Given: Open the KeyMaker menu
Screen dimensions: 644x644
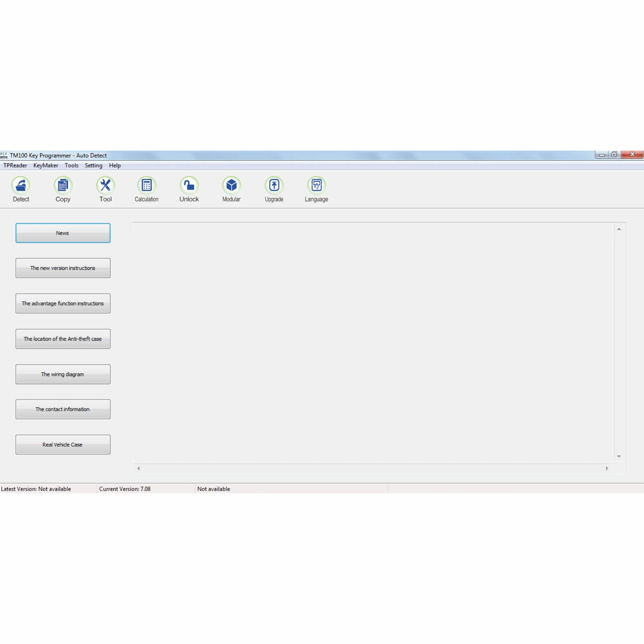Looking at the screenshot, I should [x=46, y=165].
